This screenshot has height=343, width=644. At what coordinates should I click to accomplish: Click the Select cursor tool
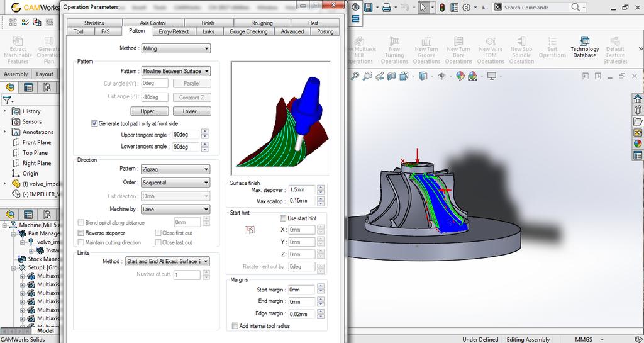pyautogui.click(x=423, y=8)
